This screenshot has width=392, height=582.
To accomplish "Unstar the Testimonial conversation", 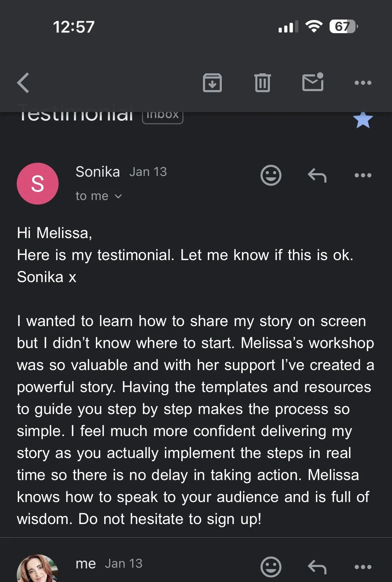I will click(363, 120).
